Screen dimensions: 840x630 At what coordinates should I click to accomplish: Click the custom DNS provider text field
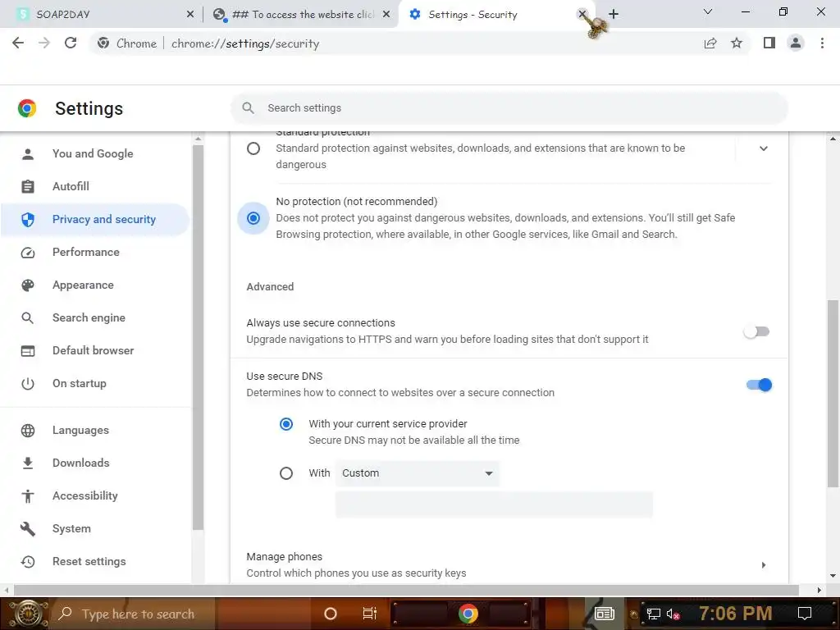pos(494,504)
